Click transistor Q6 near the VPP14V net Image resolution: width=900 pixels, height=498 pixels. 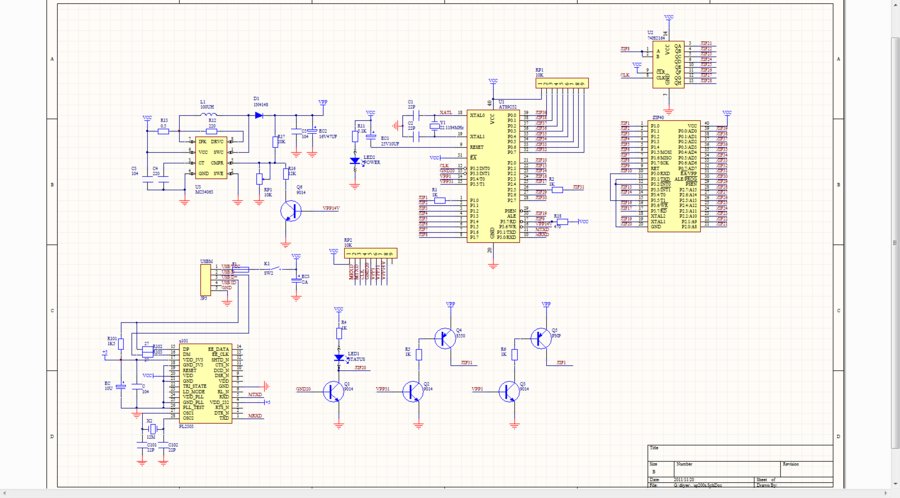(289, 211)
